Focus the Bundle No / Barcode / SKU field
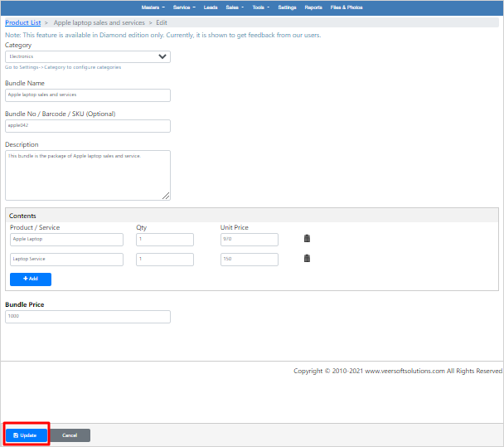504x447 pixels. pos(88,126)
